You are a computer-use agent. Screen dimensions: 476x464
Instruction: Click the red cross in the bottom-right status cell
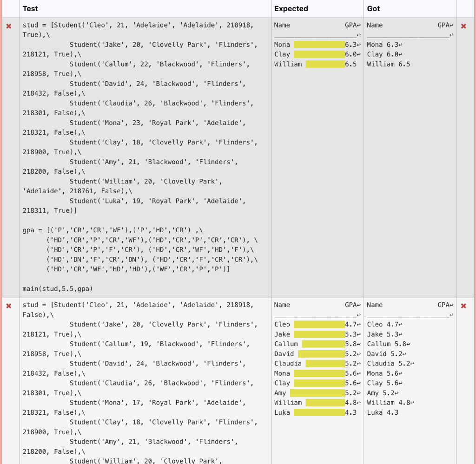click(x=463, y=307)
